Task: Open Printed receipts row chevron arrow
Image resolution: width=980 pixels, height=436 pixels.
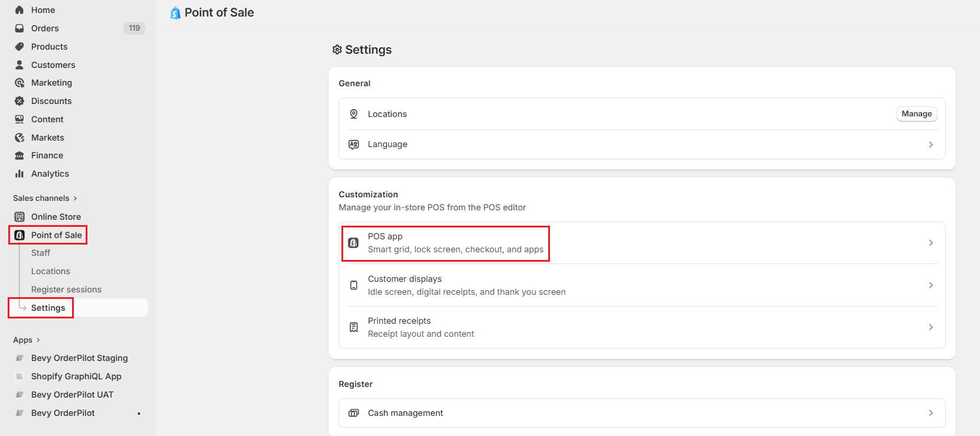Action: coord(931,327)
